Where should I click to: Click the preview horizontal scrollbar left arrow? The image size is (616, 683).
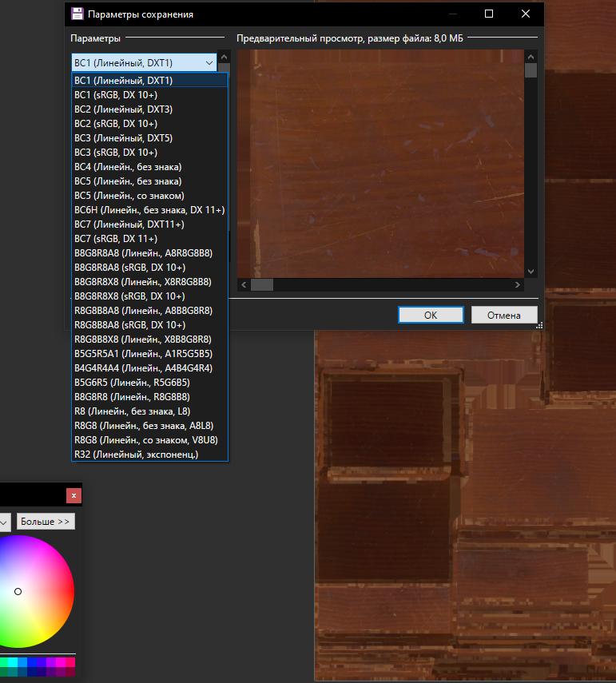pyautogui.click(x=244, y=284)
